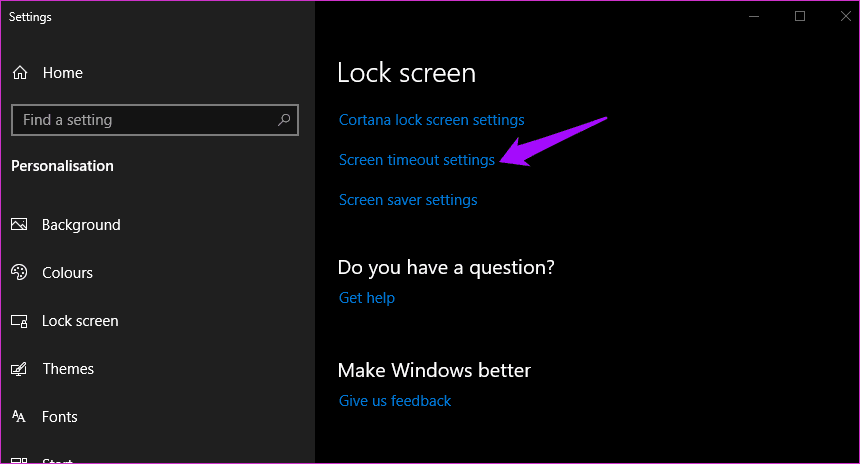The image size is (860, 464).
Task: Click the Themes brush icon
Action: pos(19,369)
